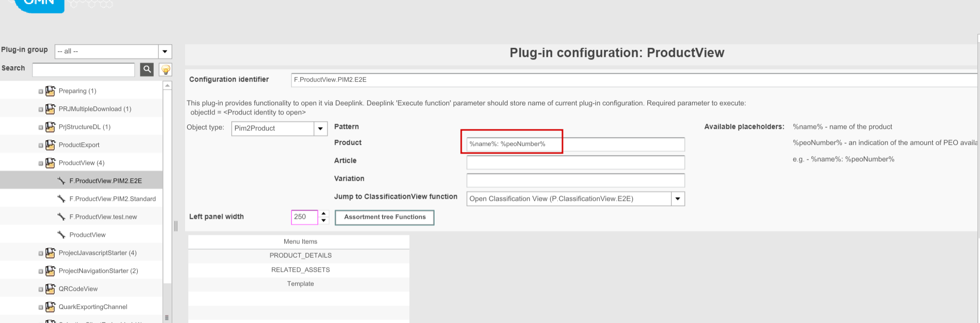The image size is (980, 323).
Task: Click the PRJMultipleDownload plug-in icon
Action: [x=50, y=109]
